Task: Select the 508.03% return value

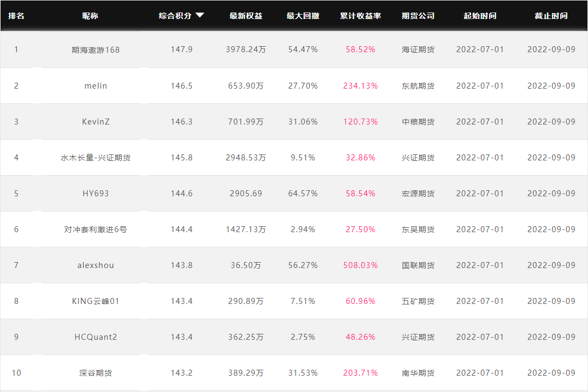Action: point(360,265)
